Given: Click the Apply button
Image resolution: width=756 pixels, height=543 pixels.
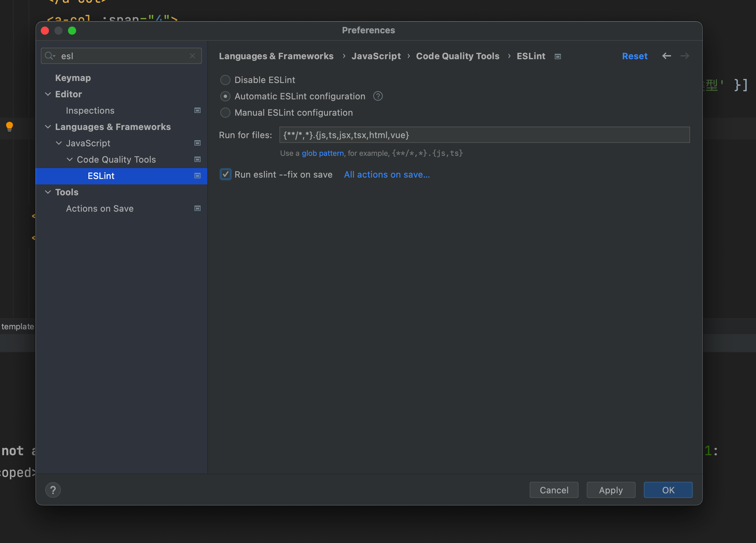Looking at the screenshot, I should (611, 490).
